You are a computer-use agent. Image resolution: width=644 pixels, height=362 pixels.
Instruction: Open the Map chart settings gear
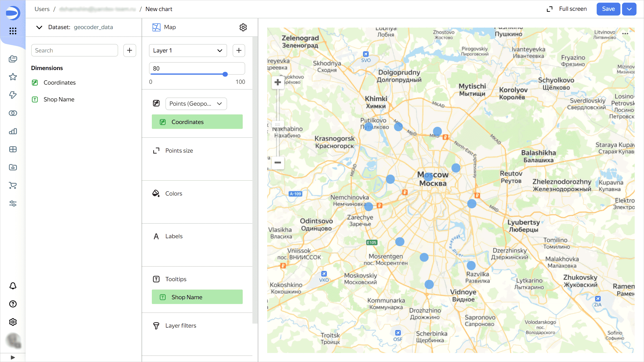tap(243, 27)
